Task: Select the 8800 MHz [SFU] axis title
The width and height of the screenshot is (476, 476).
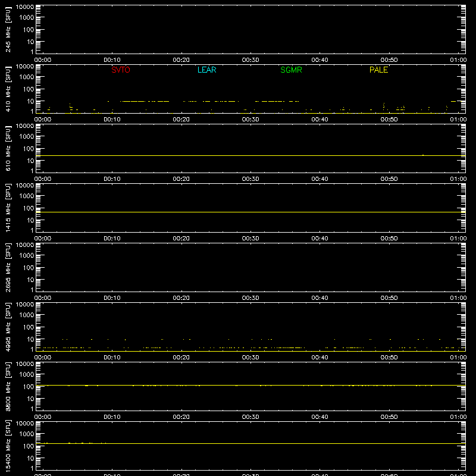Action: 8,386
